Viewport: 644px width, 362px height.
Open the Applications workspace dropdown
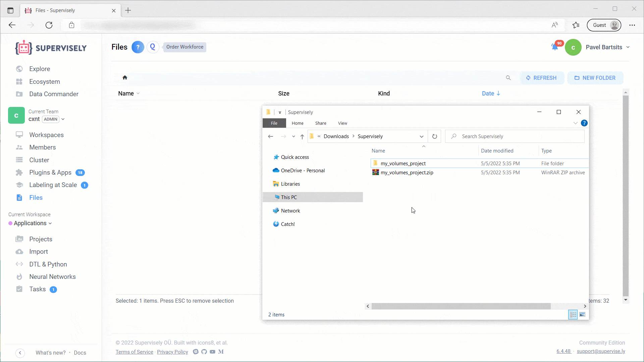pyautogui.click(x=32, y=223)
